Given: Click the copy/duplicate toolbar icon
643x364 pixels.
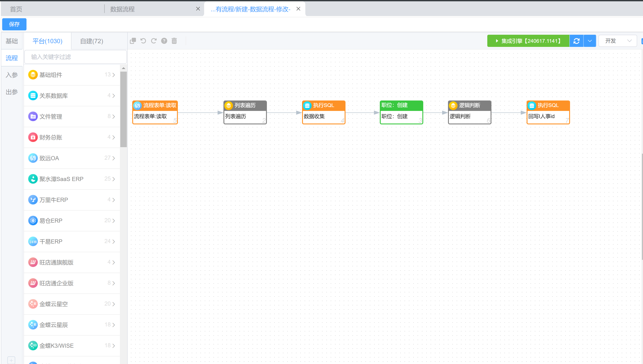Looking at the screenshot, I should 133,41.
